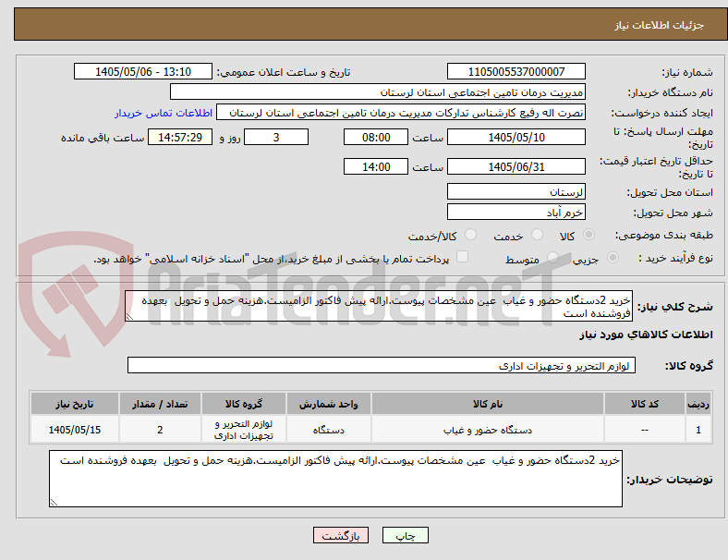Click the need date cell 1405/05/15
The image size is (728, 560).
tap(75, 430)
